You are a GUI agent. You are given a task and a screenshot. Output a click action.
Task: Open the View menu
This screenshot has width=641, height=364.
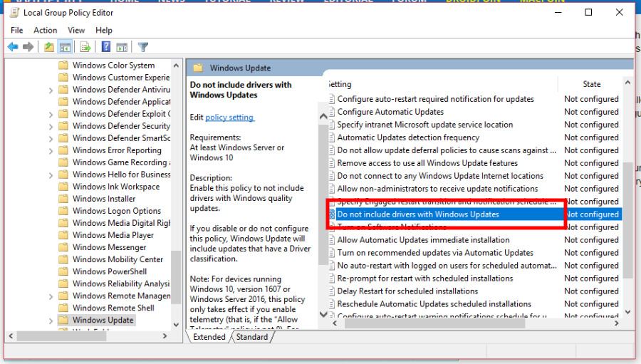click(x=76, y=30)
